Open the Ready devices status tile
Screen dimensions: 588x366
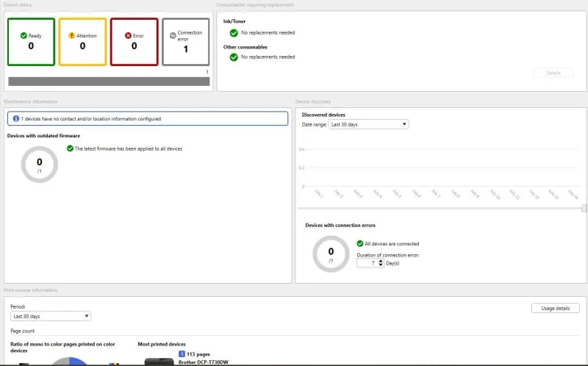tap(31, 42)
